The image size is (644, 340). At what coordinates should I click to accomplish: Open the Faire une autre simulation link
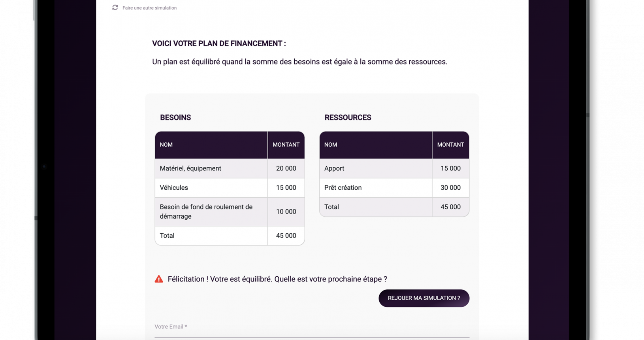(x=149, y=8)
